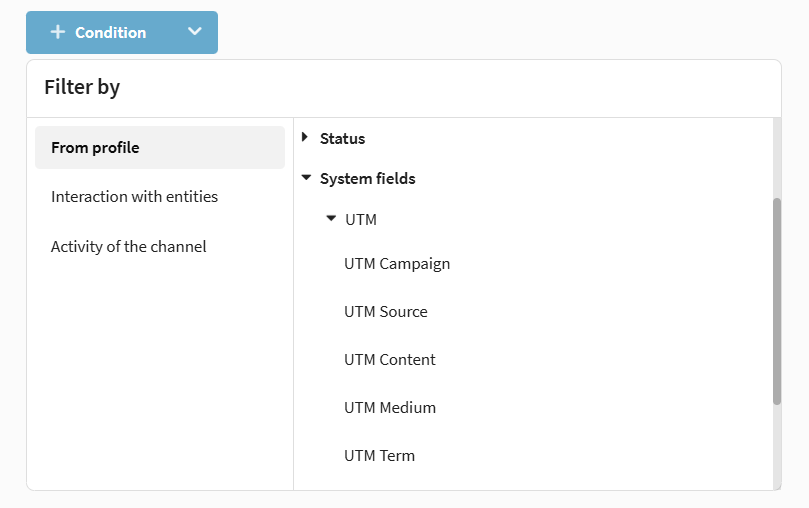Switch to Interaction with entities
Viewport: 809px width, 508px height.
[134, 197]
